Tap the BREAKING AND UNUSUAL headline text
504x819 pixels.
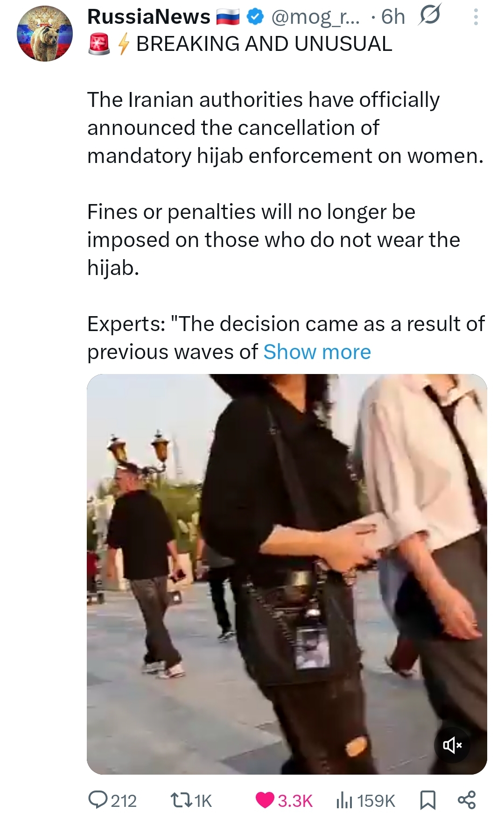[x=264, y=44]
